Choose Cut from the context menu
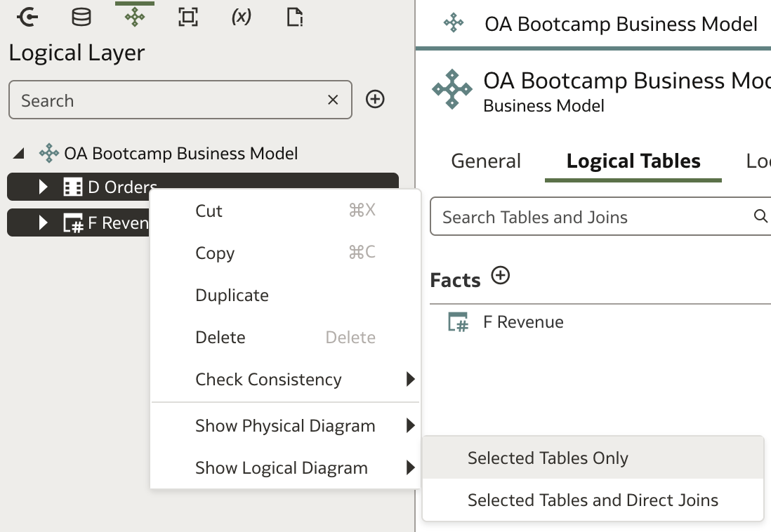 click(285, 211)
